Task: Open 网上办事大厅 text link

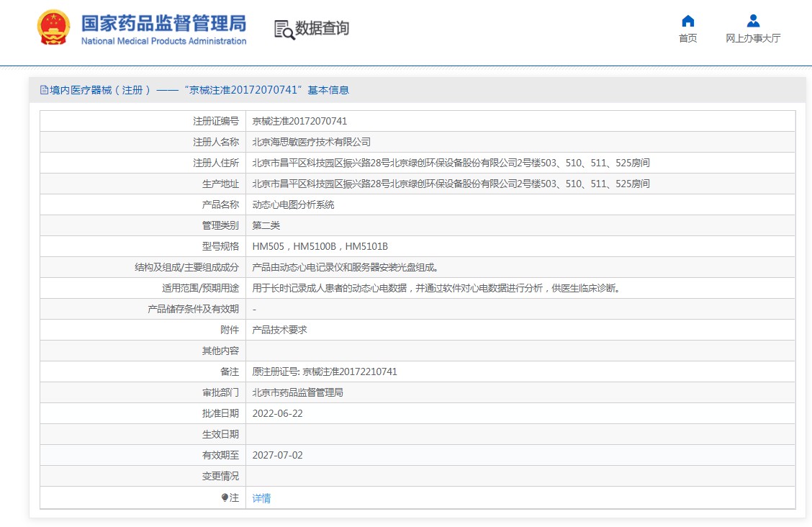Action: 753,39
